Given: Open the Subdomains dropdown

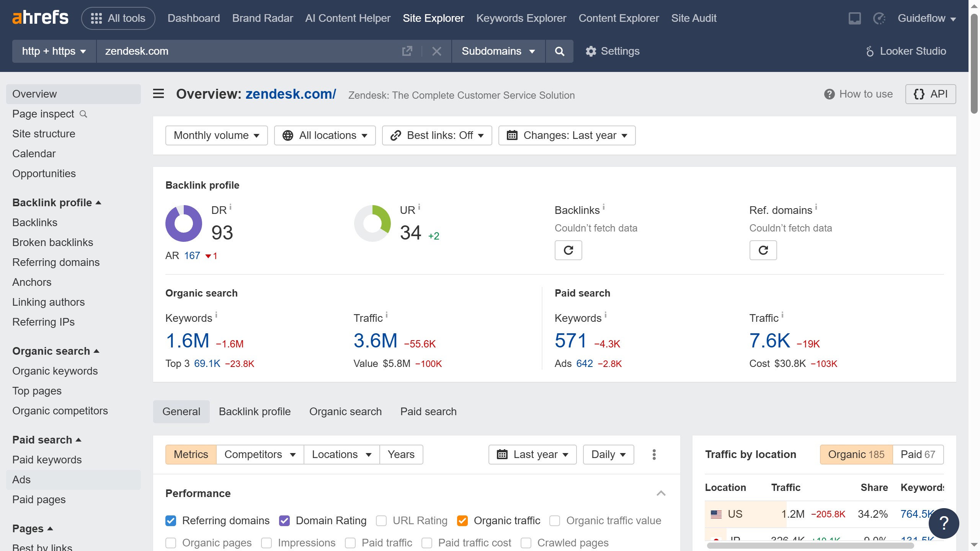Looking at the screenshot, I should pos(497,51).
